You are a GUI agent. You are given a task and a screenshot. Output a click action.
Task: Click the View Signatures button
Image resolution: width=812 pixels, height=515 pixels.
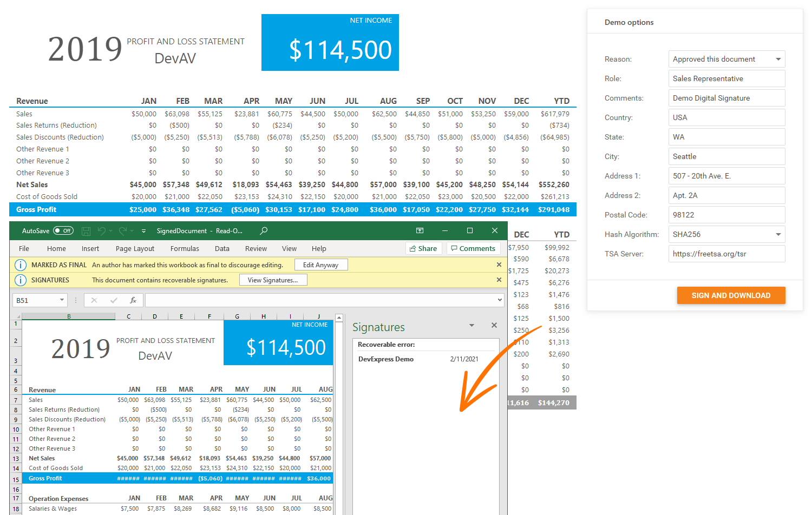pyautogui.click(x=273, y=280)
